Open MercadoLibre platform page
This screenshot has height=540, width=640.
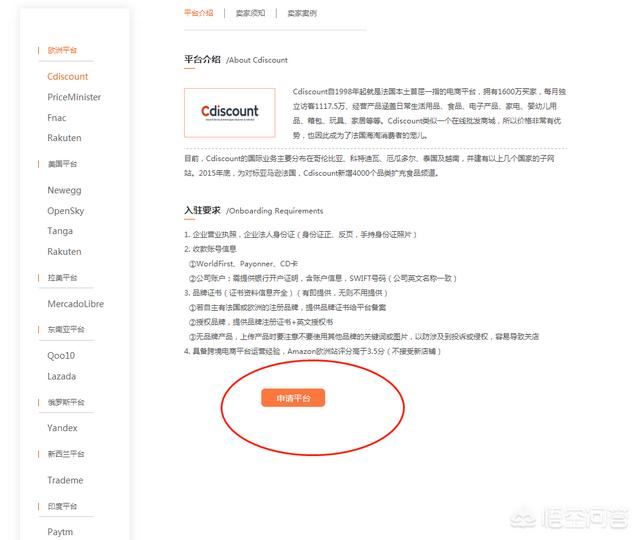pos(76,304)
